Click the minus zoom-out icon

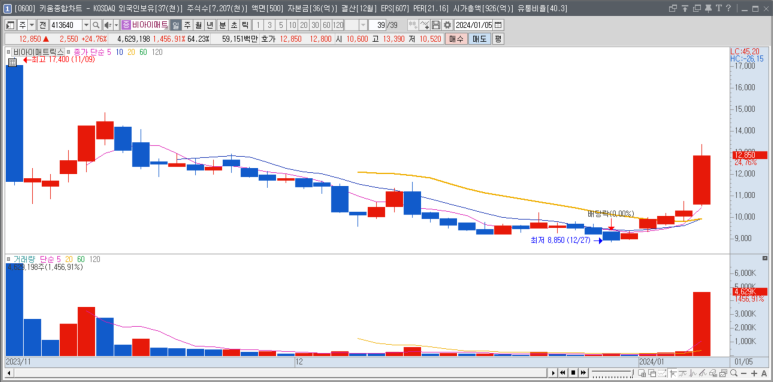[744, 373]
